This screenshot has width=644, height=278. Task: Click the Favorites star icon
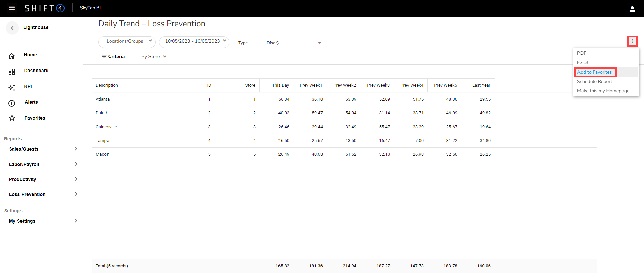click(x=12, y=118)
